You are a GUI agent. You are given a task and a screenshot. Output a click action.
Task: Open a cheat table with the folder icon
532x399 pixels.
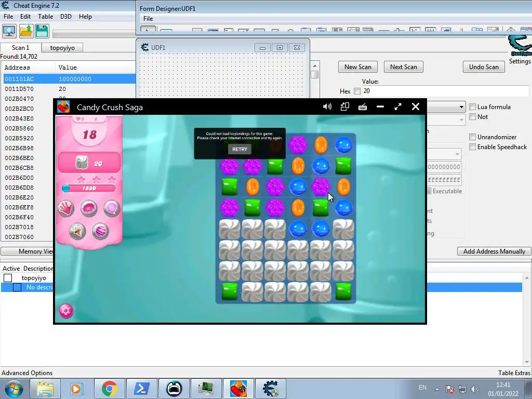pos(26,31)
